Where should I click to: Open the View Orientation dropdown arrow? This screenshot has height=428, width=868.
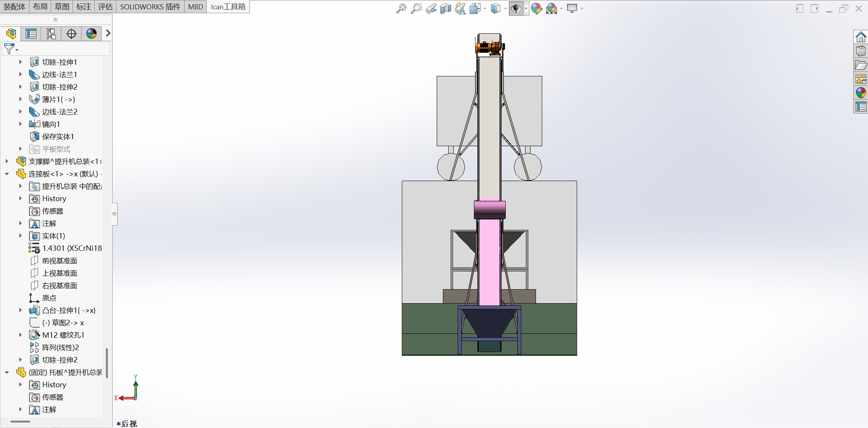tap(485, 9)
